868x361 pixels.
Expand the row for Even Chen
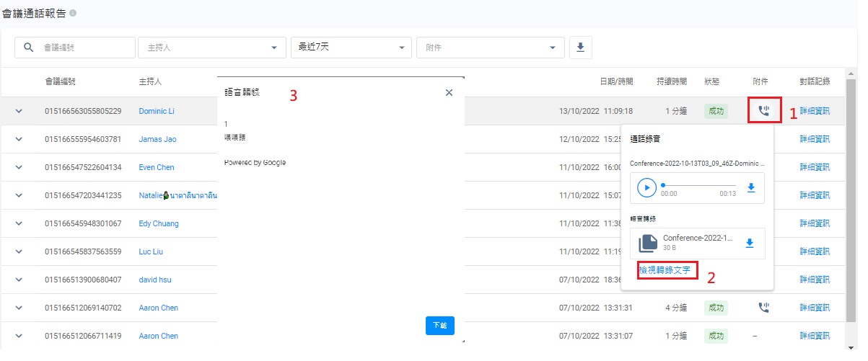click(x=19, y=167)
